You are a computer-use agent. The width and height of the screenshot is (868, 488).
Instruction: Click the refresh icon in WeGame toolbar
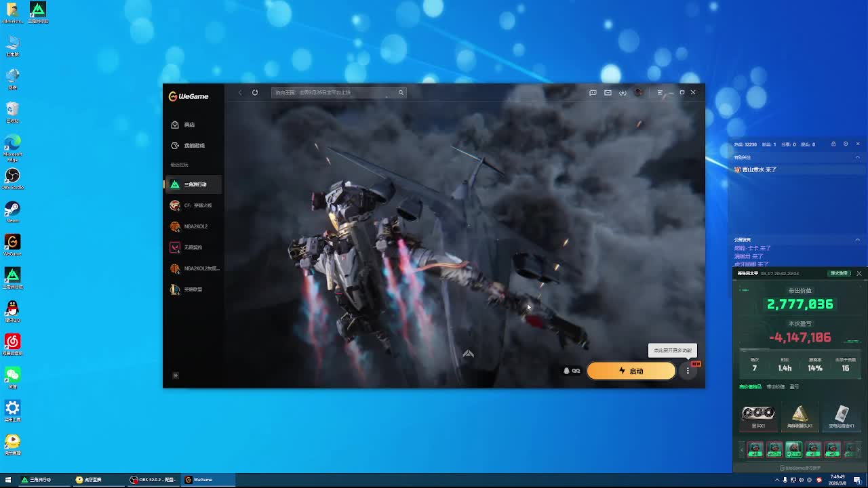pyautogui.click(x=255, y=93)
